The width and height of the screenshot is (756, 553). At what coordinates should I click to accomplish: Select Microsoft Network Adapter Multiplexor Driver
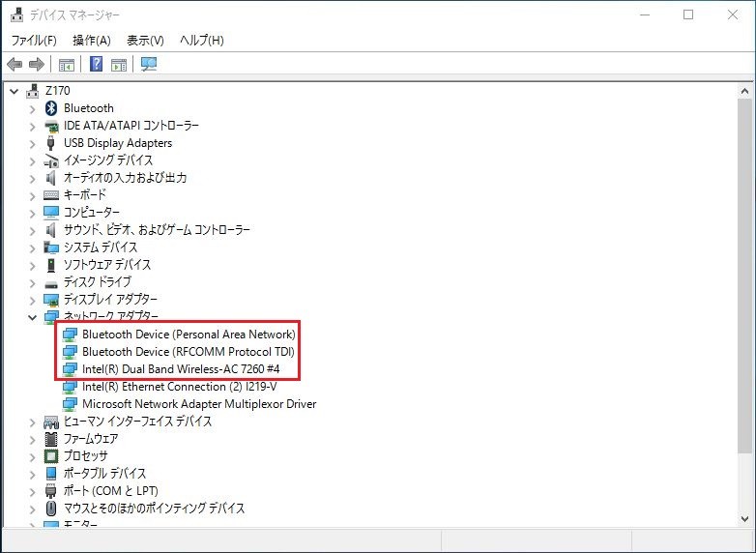click(199, 404)
